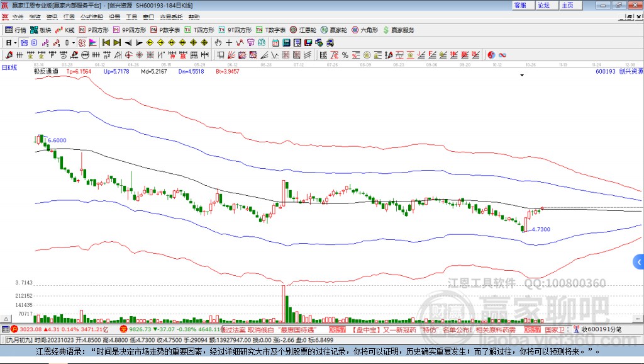Click the colorful flag icon in toolbar
644x364 pixels.
pyautogui.click(x=93, y=43)
